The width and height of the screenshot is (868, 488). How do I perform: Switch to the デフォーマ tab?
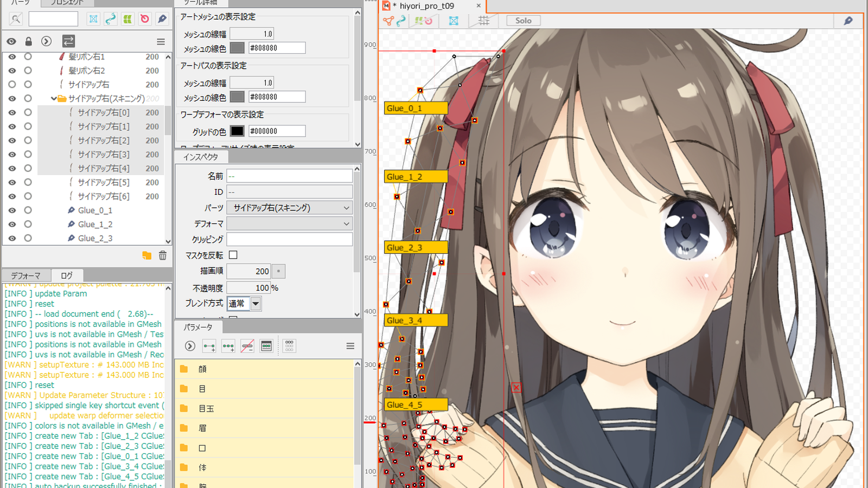[x=25, y=275]
